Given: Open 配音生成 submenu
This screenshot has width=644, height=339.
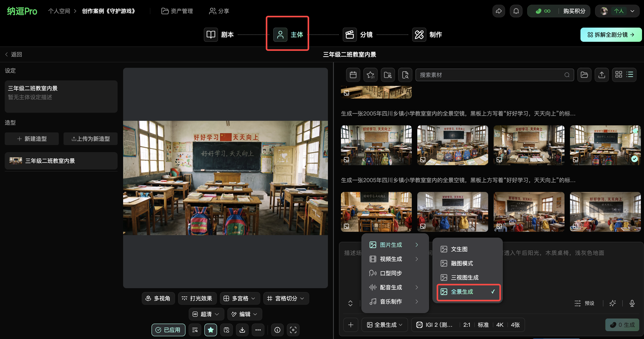Looking at the screenshot, I should [x=395, y=287].
